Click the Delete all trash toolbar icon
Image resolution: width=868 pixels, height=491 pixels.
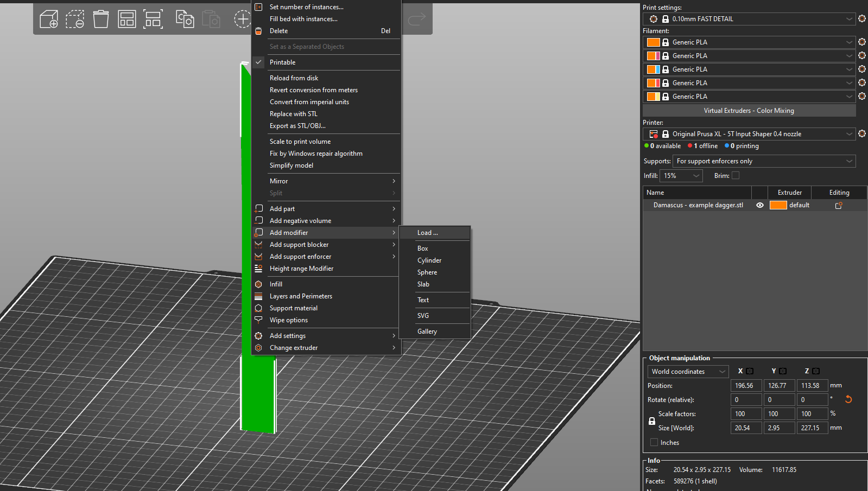click(101, 19)
